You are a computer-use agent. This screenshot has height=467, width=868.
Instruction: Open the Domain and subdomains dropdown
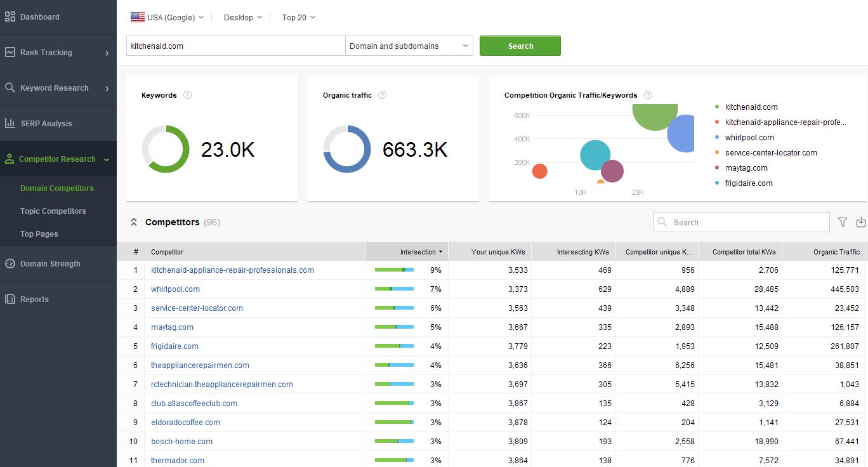coord(409,46)
